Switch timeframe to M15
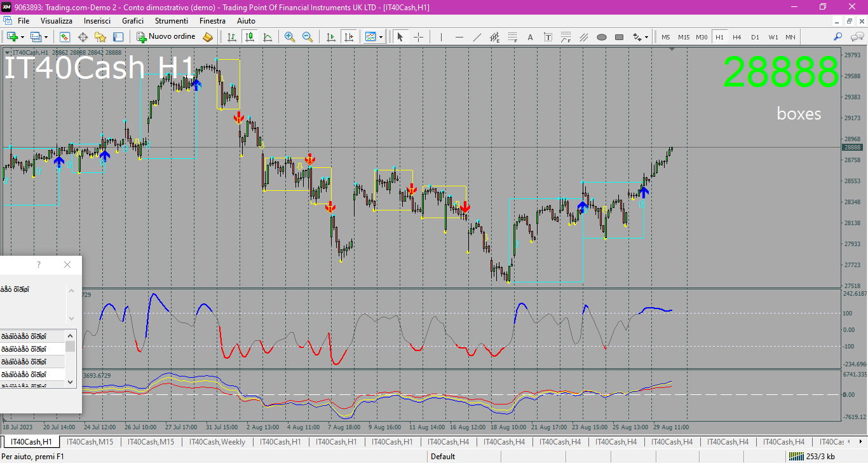 (x=684, y=37)
